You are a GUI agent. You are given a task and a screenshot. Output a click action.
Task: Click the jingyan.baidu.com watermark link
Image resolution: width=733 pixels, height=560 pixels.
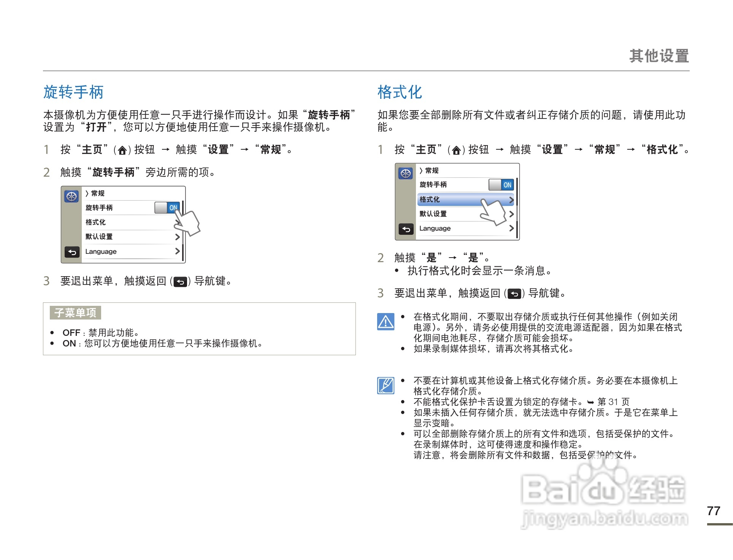(x=604, y=519)
